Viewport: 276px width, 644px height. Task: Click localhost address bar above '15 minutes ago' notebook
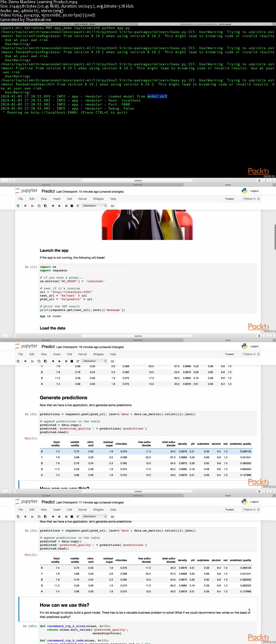tap(138, 180)
